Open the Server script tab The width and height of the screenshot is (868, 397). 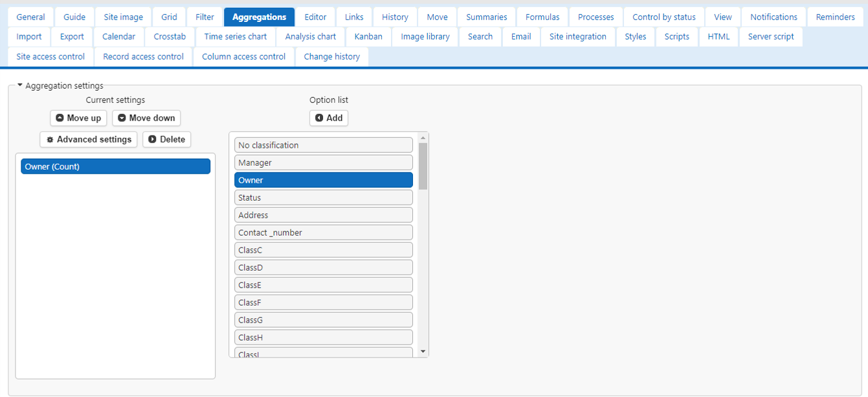tap(771, 36)
